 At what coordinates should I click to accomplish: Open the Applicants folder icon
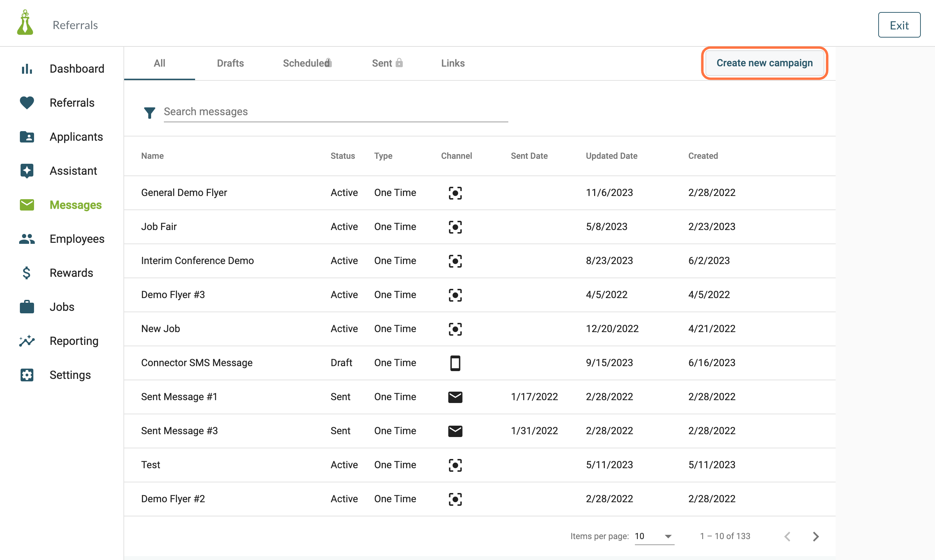(27, 136)
